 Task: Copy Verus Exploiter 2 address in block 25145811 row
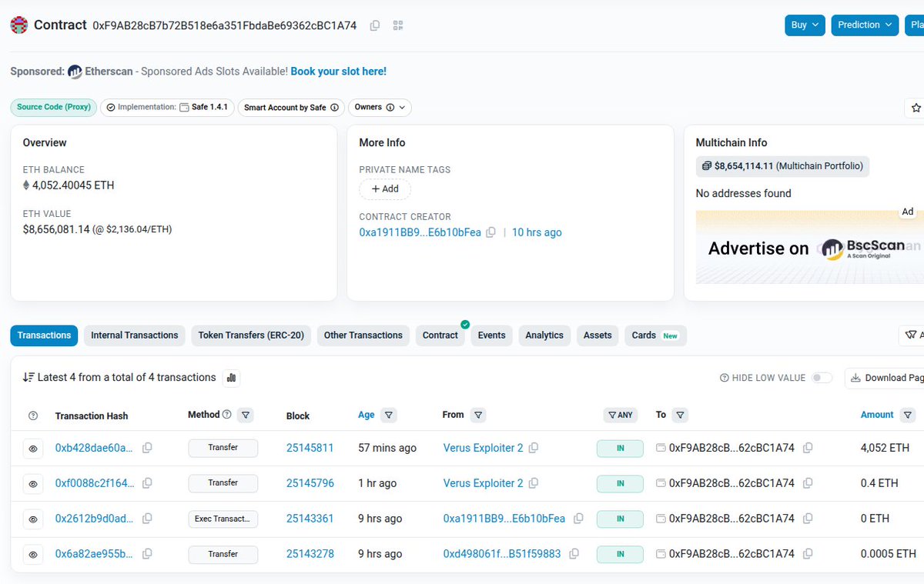(x=534, y=448)
